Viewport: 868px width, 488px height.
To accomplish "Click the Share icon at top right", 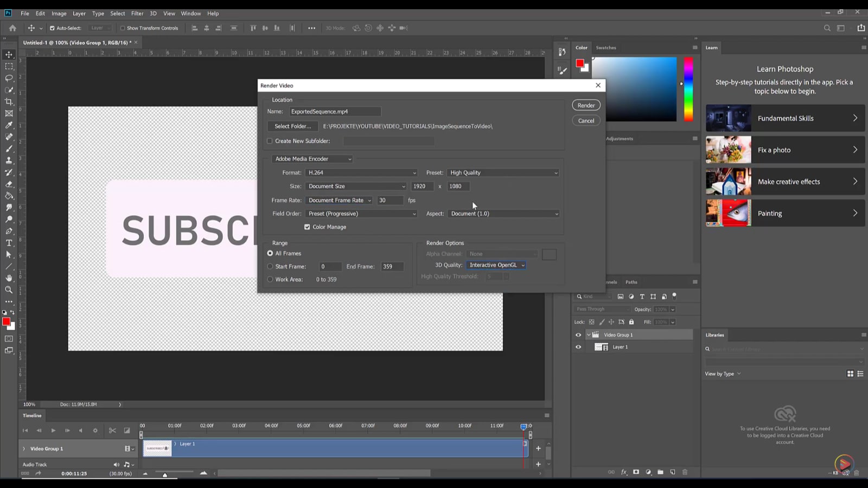I will coord(861,28).
